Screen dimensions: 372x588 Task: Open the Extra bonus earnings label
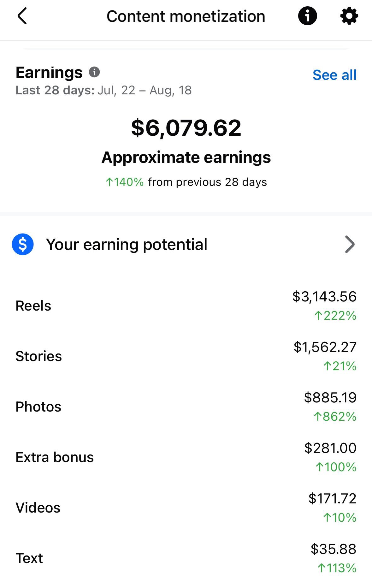tap(55, 457)
